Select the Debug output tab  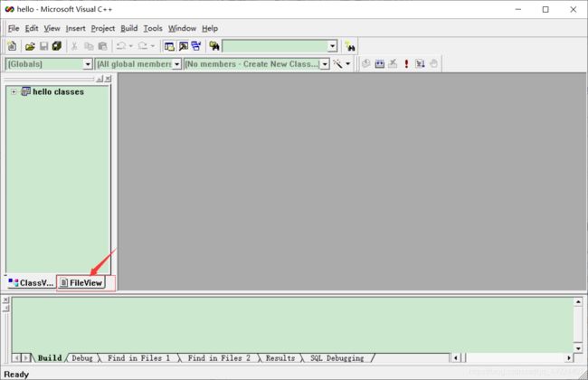coord(82,358)
